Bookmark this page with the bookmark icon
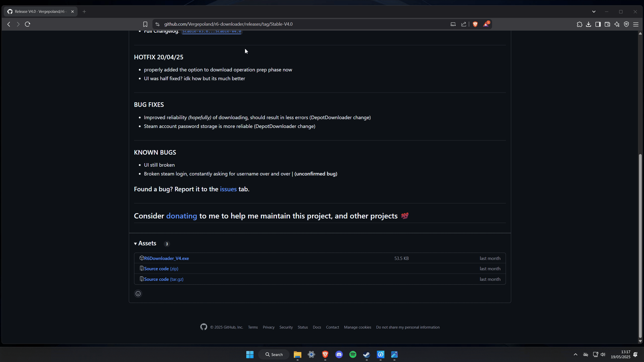644x362 pixels. pyautogui.click(x=145, y=24)
